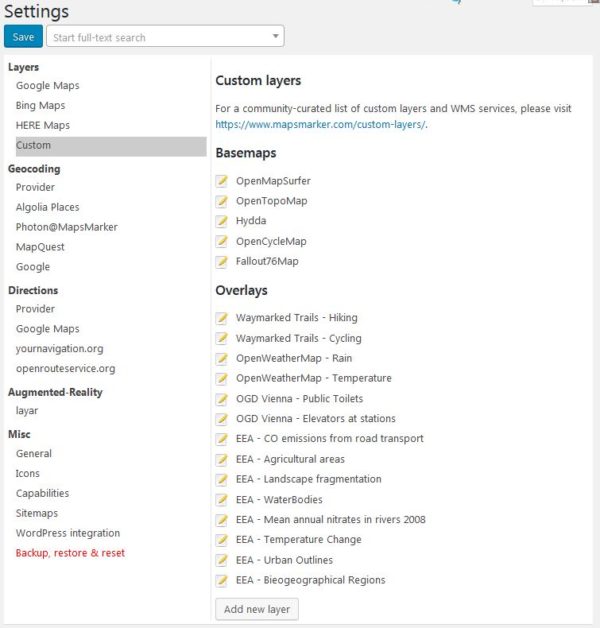
Task: Click edit icon for EEA - Biogeographical Regions
Action: pos(221,580)
